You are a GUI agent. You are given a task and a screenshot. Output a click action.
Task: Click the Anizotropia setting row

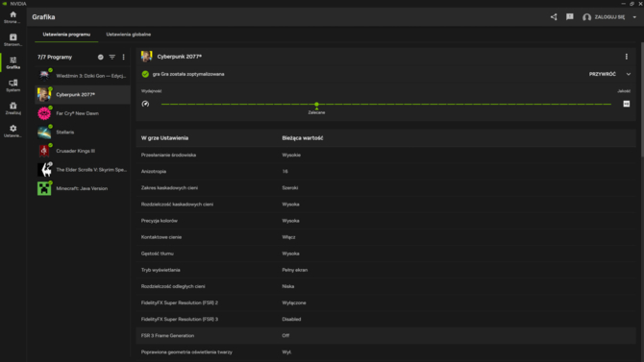tap(385, 171)
